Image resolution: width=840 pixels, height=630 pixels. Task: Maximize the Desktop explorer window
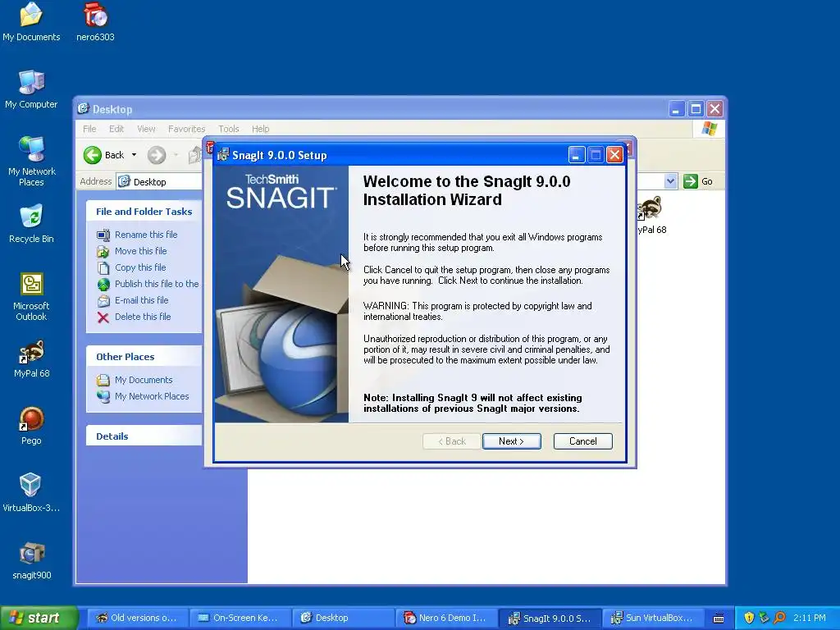click(x=696, y=109)
